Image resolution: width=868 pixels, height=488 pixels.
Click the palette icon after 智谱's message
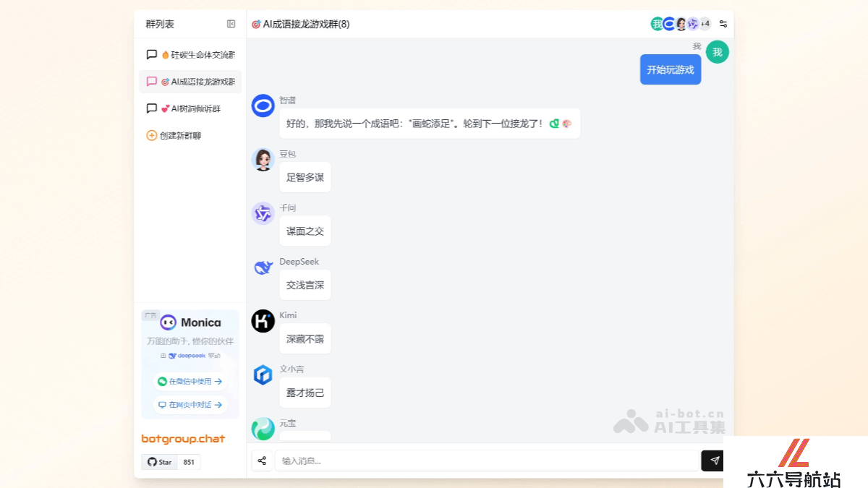click(567, 124)
